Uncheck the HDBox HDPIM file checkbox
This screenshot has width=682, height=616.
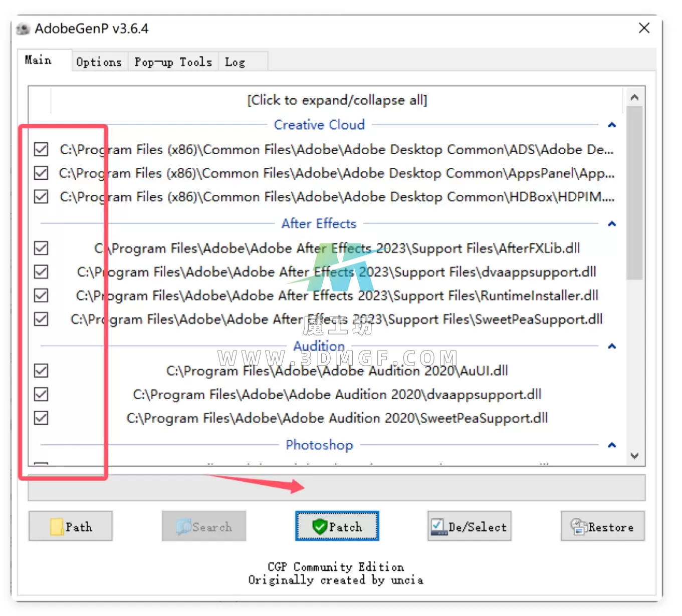[x=41, y=197]
